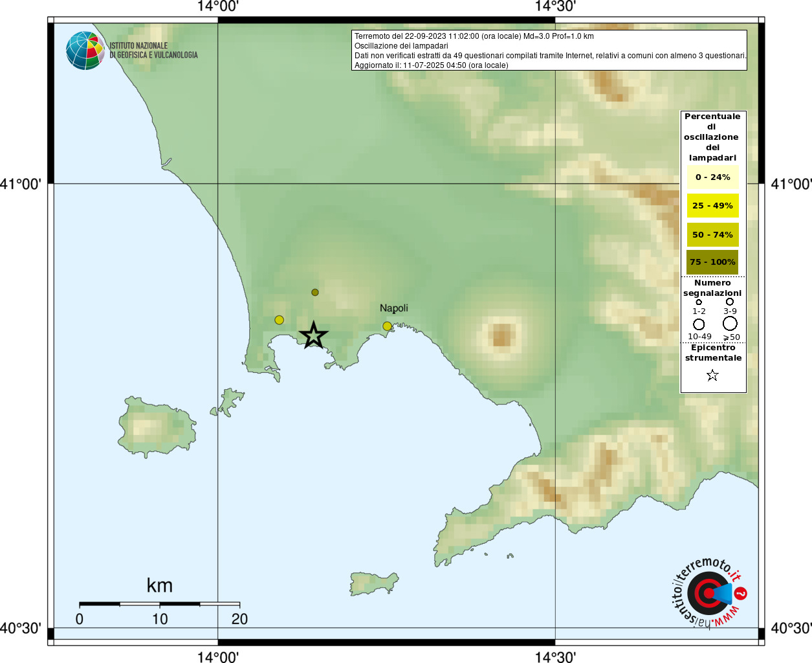Screen dimensions: 812x663
Task: Click the 75 - 100% dark olive swatch
Action: [712, 262]
